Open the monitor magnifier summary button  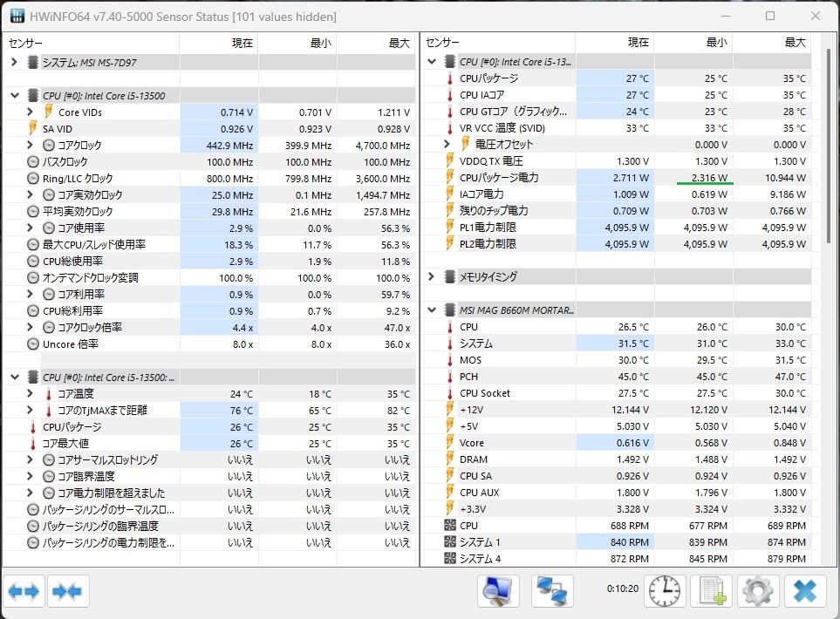point(498,591)
